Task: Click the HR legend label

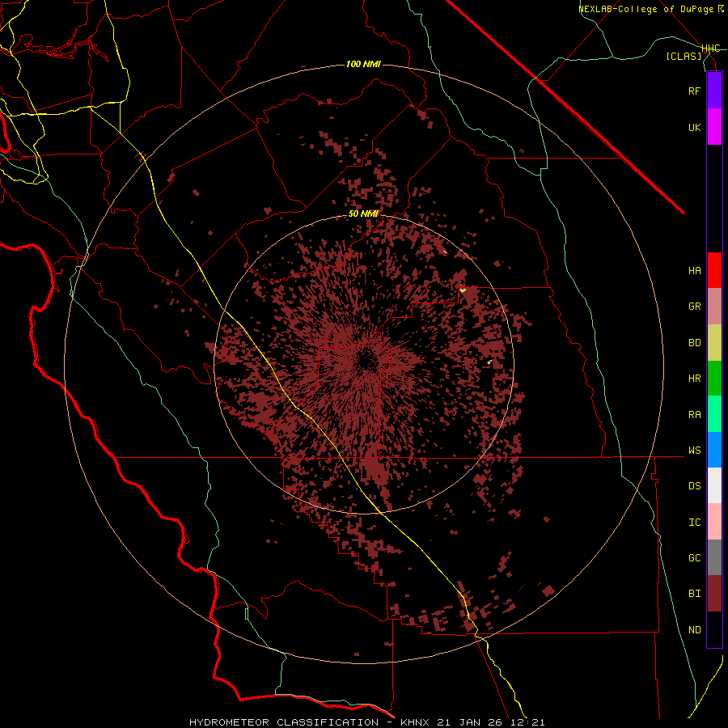Action: 694,379
